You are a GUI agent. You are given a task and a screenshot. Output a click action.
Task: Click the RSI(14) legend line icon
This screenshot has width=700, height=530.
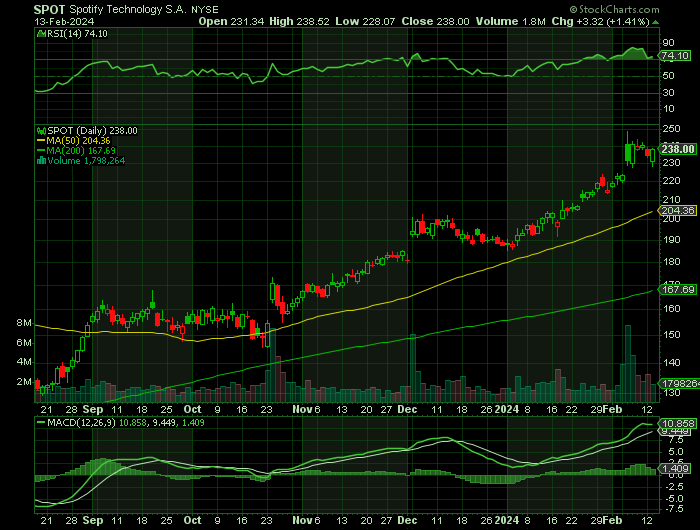coord(41,33)
